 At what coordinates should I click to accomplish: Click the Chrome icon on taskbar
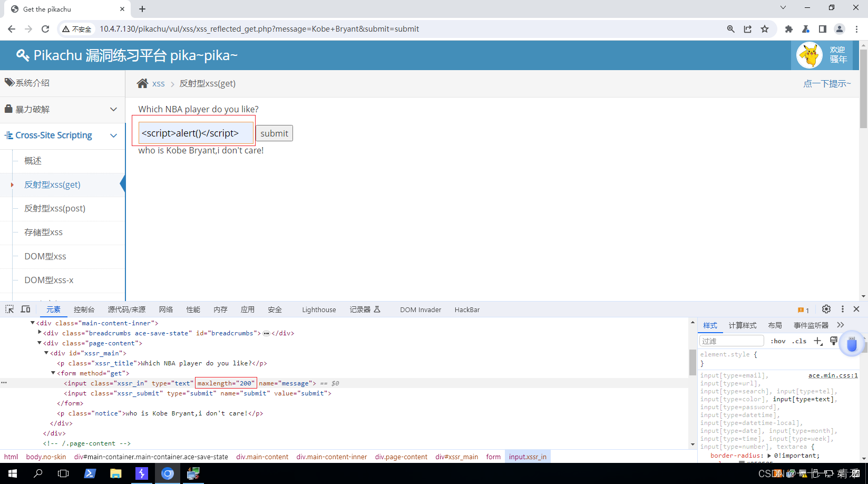point(168,473)
